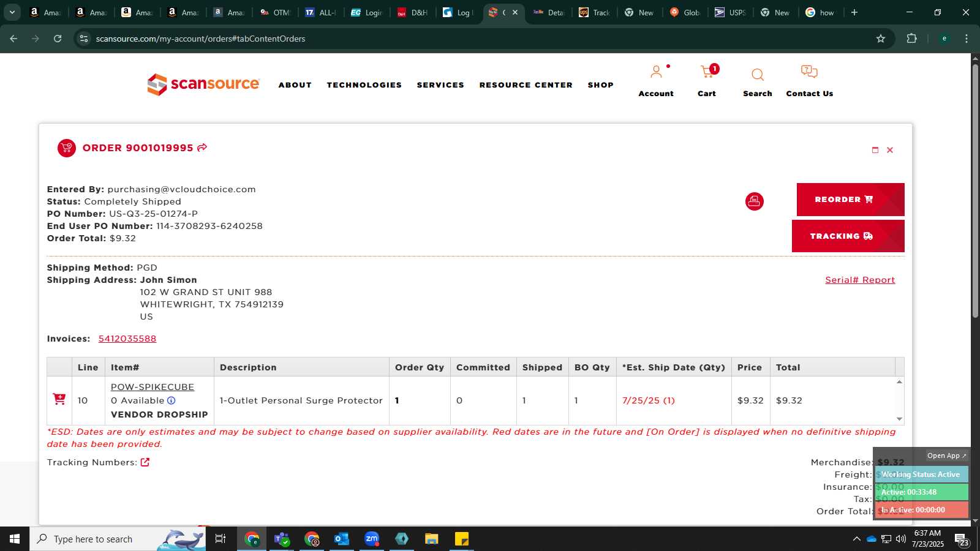Open the browser Extensions puzzle icon

[911, 39]
